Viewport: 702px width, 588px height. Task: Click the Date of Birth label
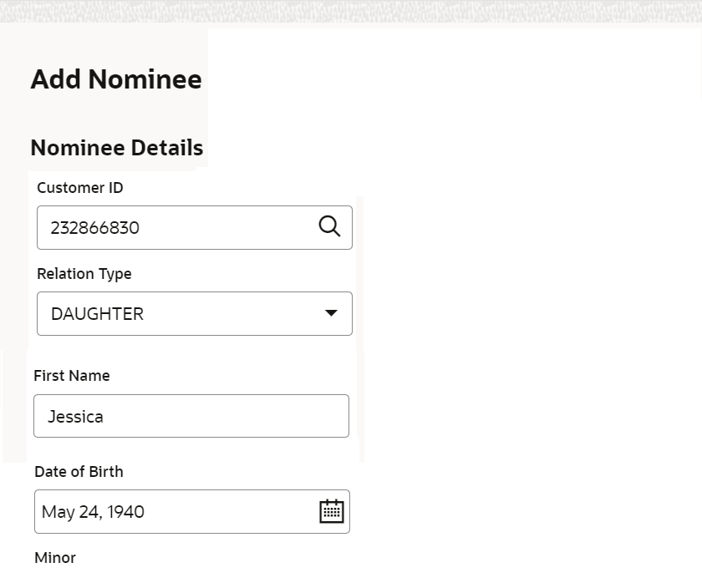[79, 471]
